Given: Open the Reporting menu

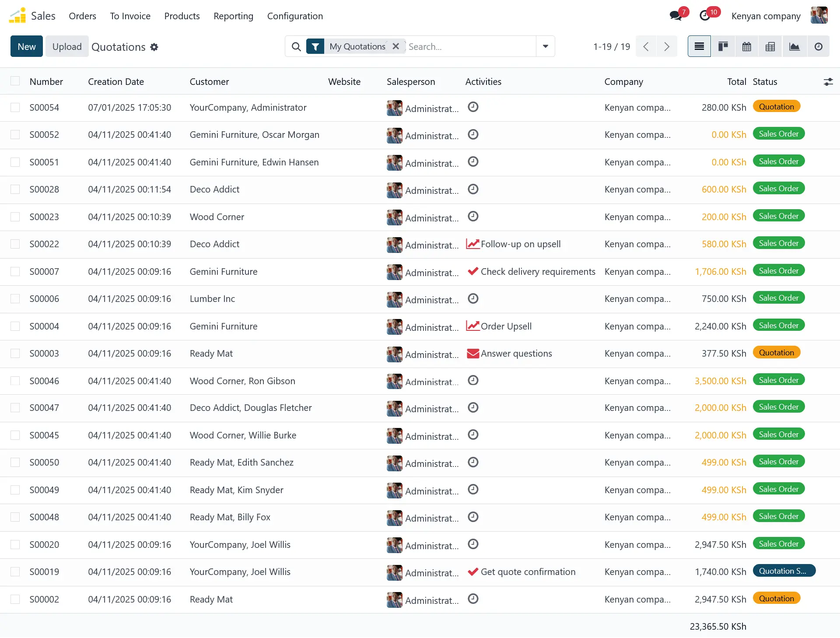Looking at the screenshot, I should click(233, 16).
